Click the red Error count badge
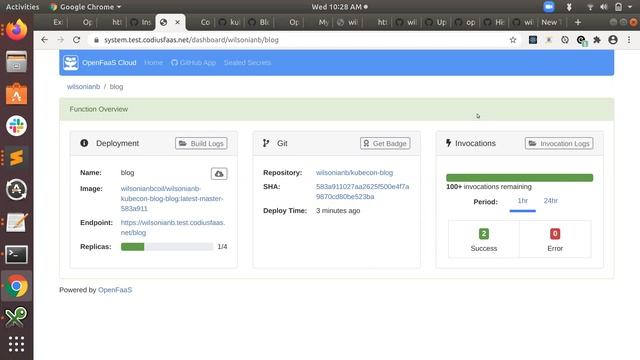The image size is (640, 360). coord(555,233)
